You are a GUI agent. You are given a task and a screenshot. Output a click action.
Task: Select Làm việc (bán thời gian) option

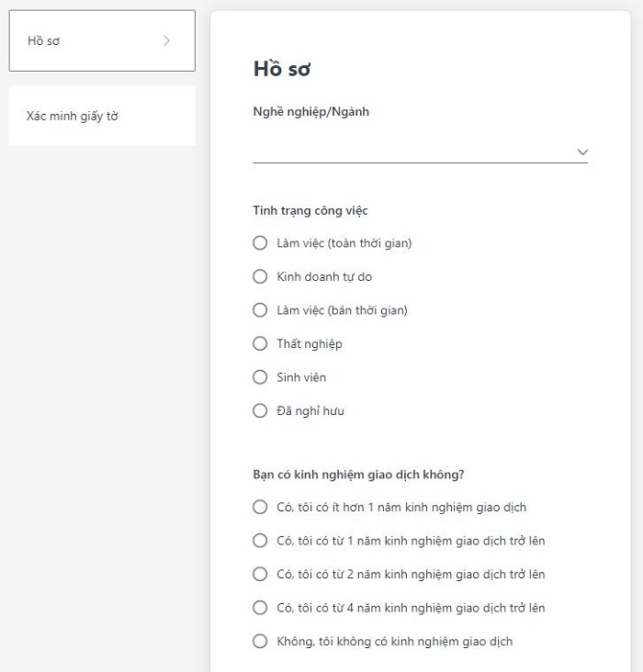tap(260, 310)
